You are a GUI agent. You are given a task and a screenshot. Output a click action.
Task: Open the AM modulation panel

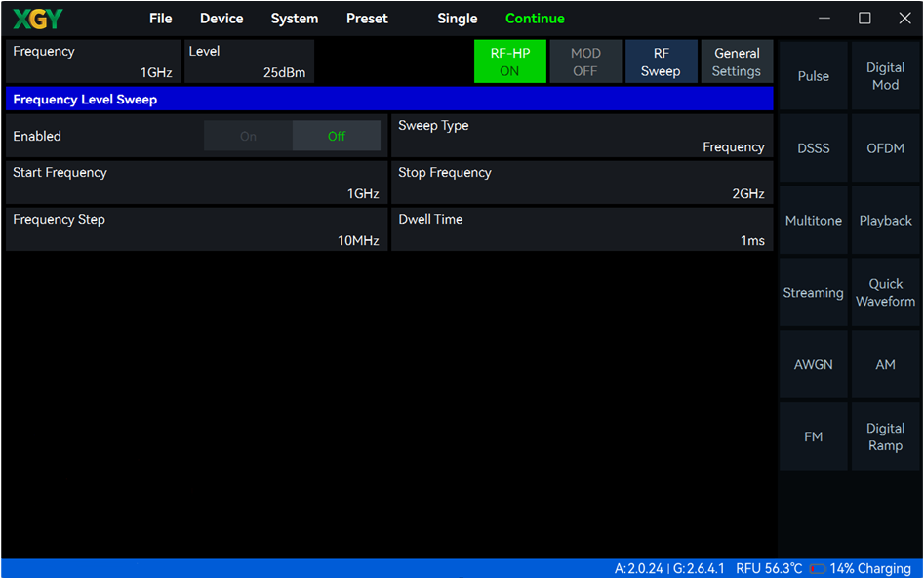(885, 365)
